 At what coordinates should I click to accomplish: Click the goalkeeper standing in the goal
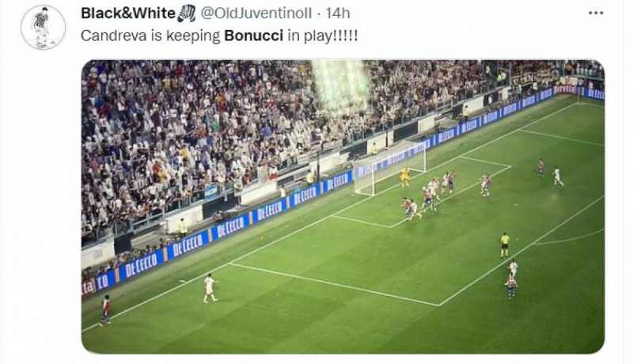[404, 177]
